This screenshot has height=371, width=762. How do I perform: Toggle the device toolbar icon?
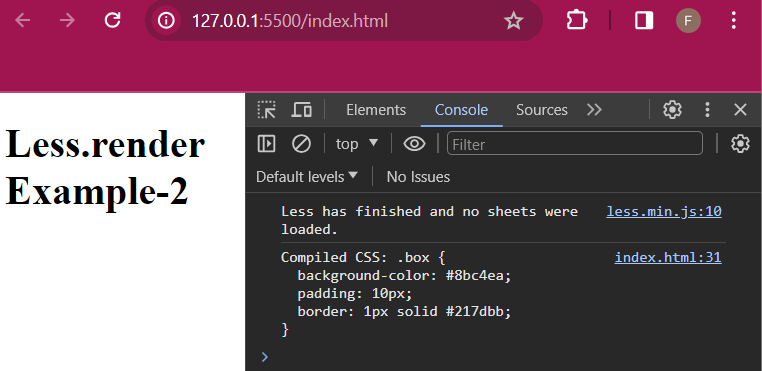tap(301, 110)
